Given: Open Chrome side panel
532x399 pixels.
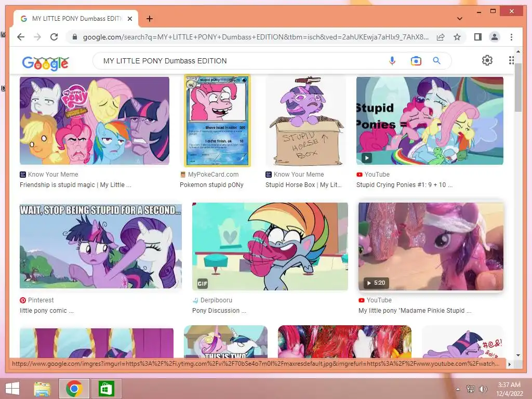Looking at the screenshot, I should 478,37.
